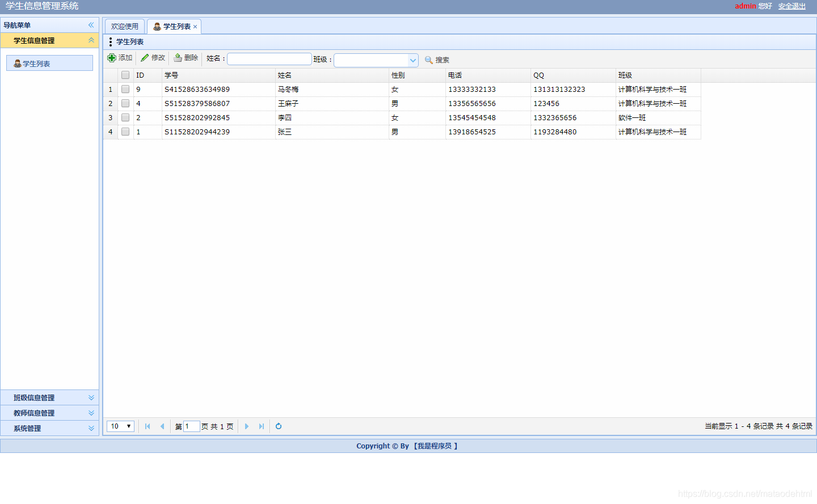Click the magnifier search (搜索) icon
The width and height of the screenshot is (817, 504).
[429, 60]
